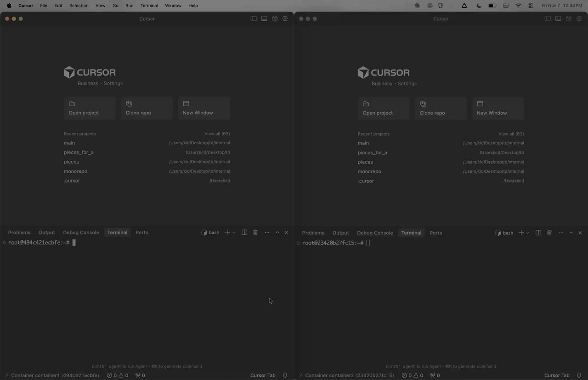
Task: Switch to Output tab in left panel
Action: pos(46,233)
